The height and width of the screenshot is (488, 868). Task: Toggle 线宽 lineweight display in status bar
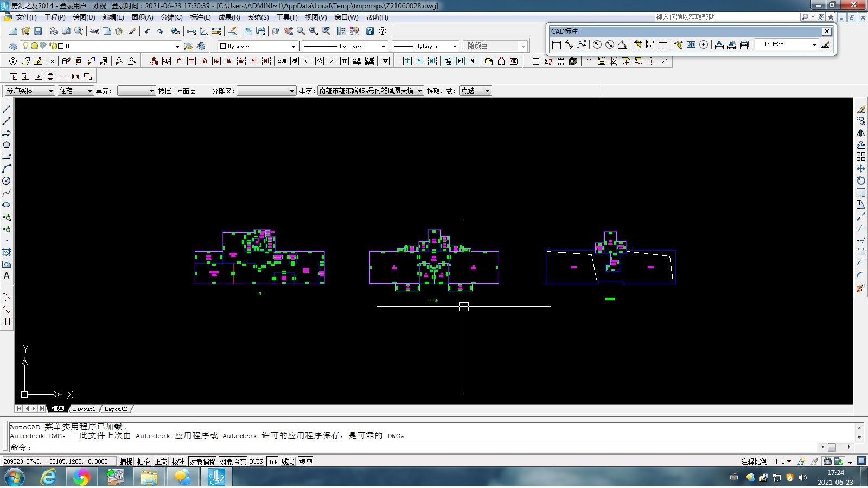288,461
